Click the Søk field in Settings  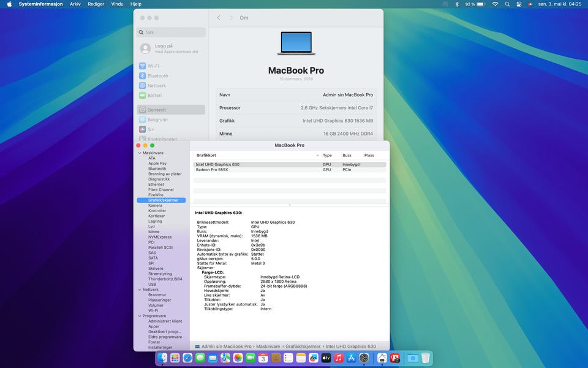pos(171,33)
